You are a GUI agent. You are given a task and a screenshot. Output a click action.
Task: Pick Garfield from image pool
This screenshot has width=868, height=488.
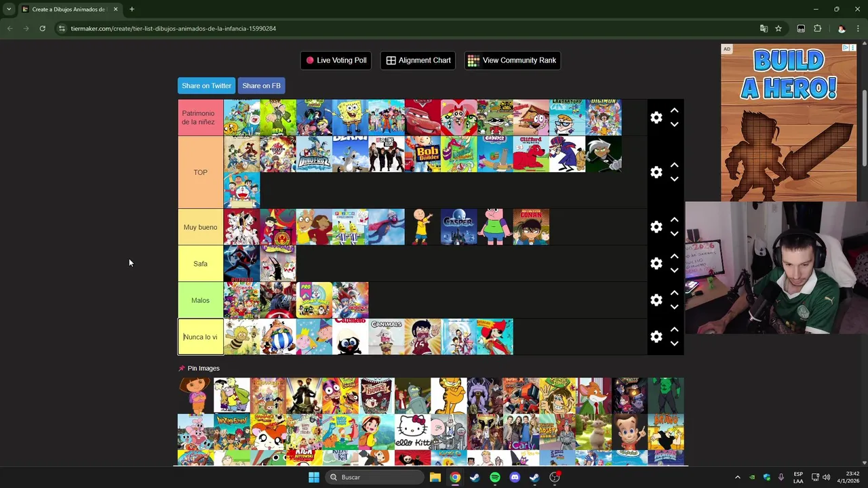click(x=449, y=395)
